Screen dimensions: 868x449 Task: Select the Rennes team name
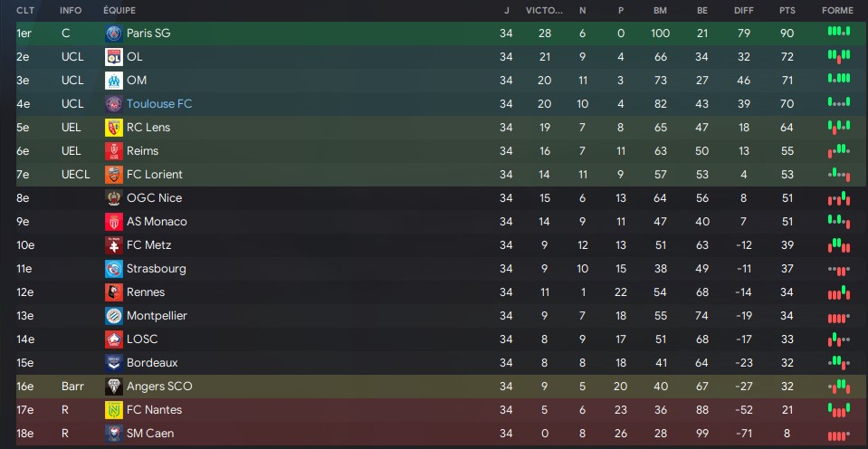click(x=146, y=292)
